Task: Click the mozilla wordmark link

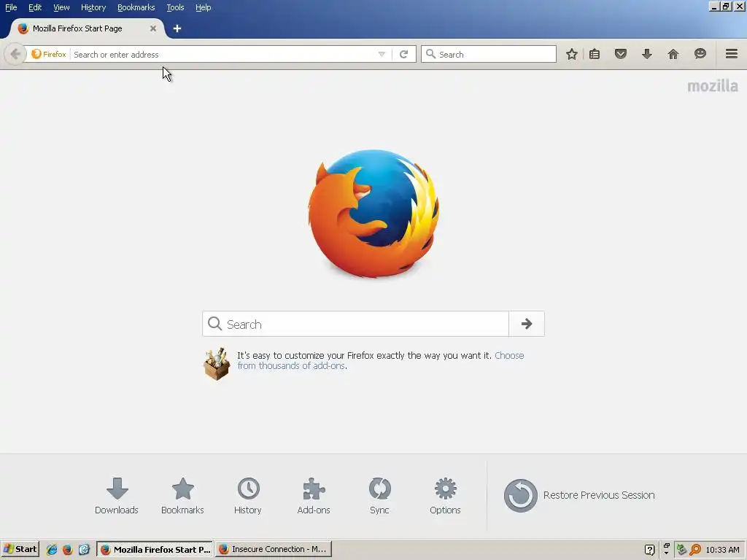Action: pos(713,86)
